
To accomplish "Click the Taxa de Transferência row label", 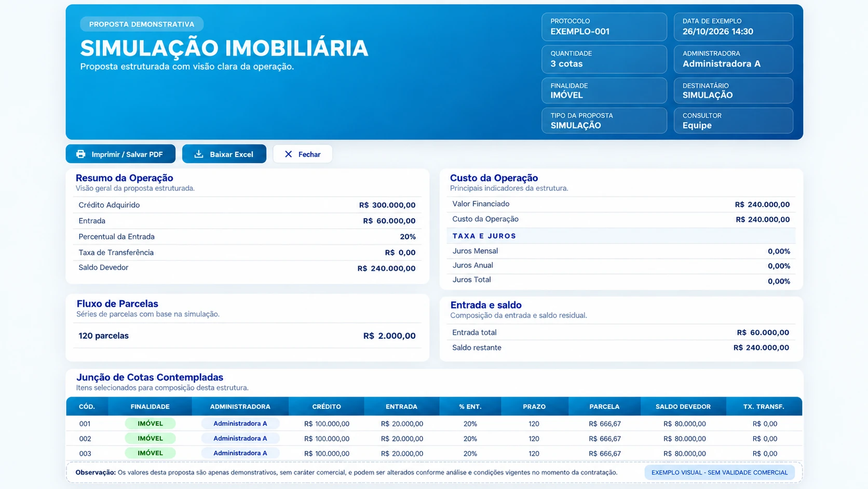I will [x=116, y=253].
